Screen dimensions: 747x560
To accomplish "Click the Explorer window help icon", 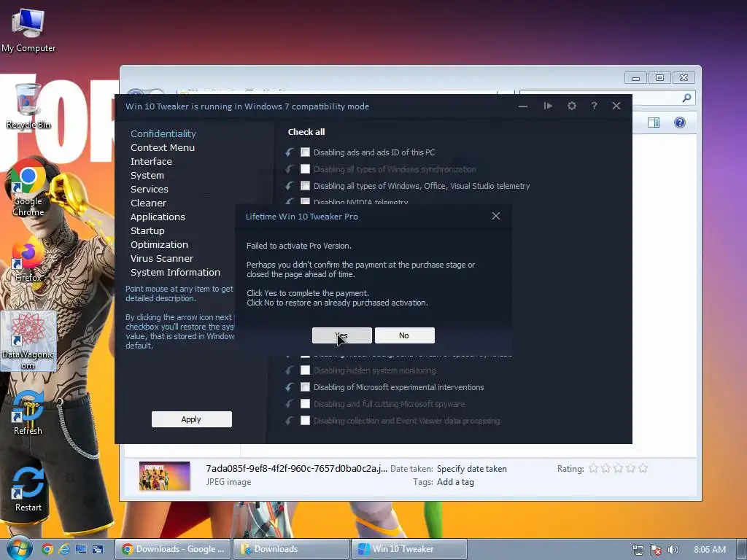I will coord(680,122).
